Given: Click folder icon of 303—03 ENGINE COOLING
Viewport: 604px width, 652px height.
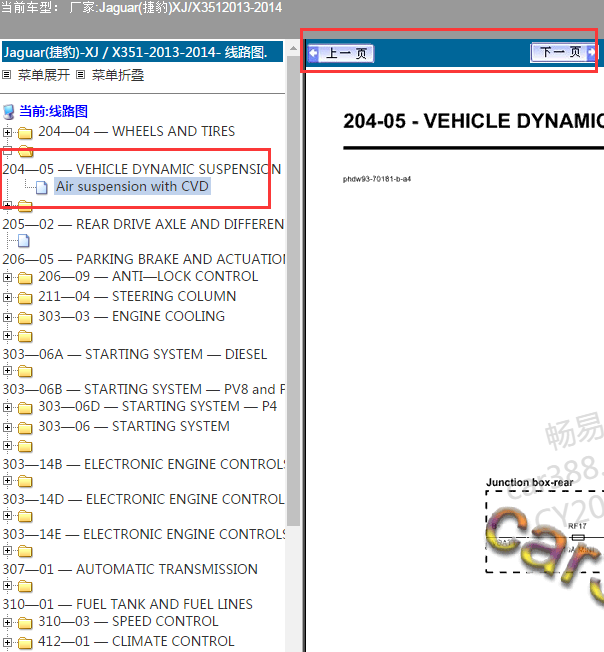Looking at the screenshot, I should (x=25, y=318).
